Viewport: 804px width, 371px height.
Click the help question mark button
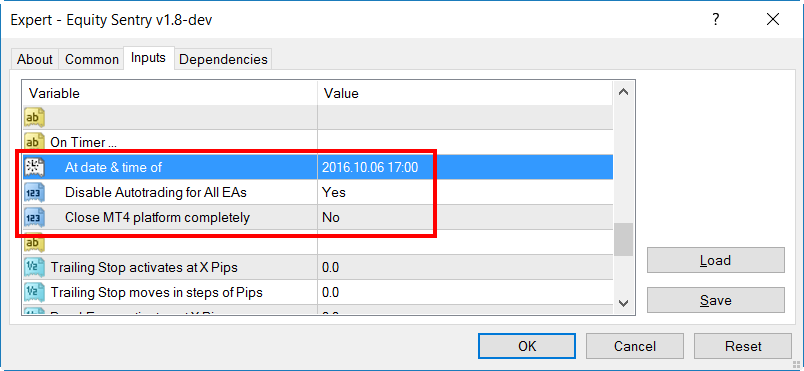pyautogui.click(x=715, y=20)
